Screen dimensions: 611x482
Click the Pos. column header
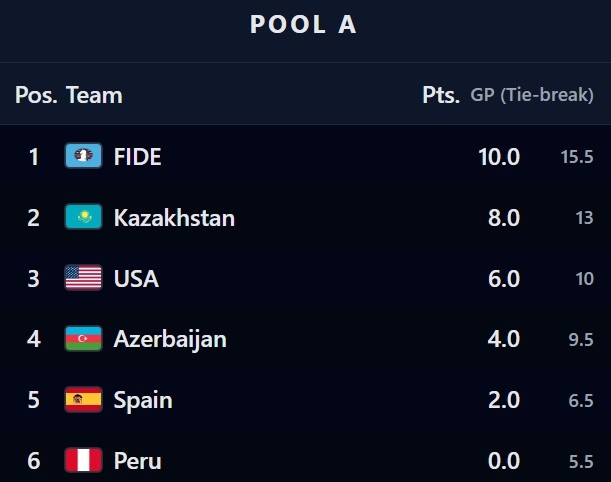coord(36,95)
